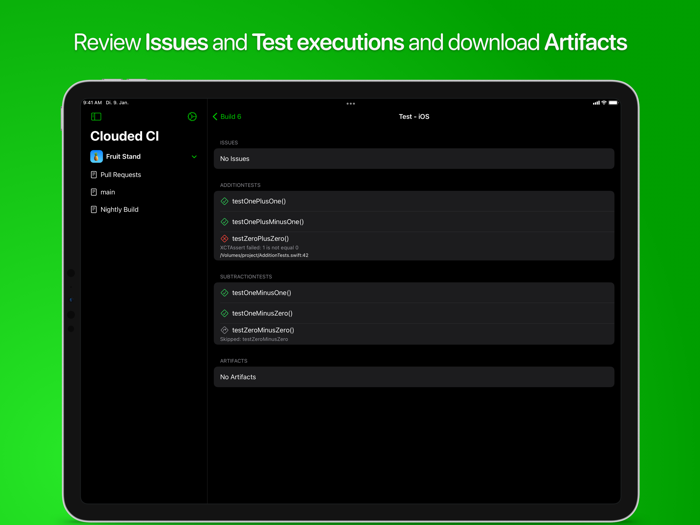Viewport: 700px width, 525px height.
Task: Click the XCTAssert failed message
Action: [x=259, y=247]
